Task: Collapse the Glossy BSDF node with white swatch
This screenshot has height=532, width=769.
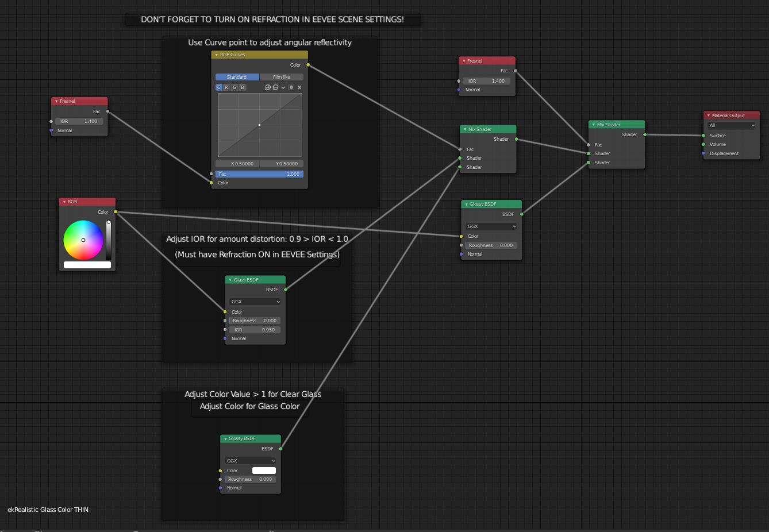Action: coord(225,438)
